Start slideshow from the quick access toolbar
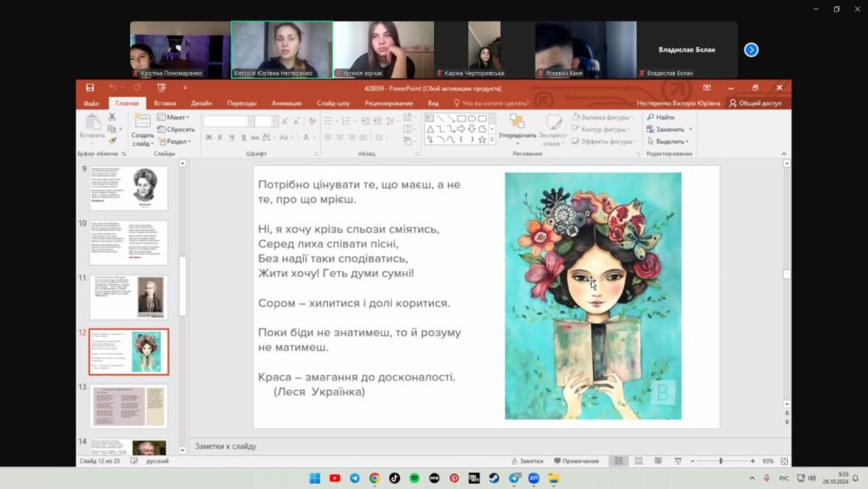Screen dimensions: 868x489 point(161,88)
